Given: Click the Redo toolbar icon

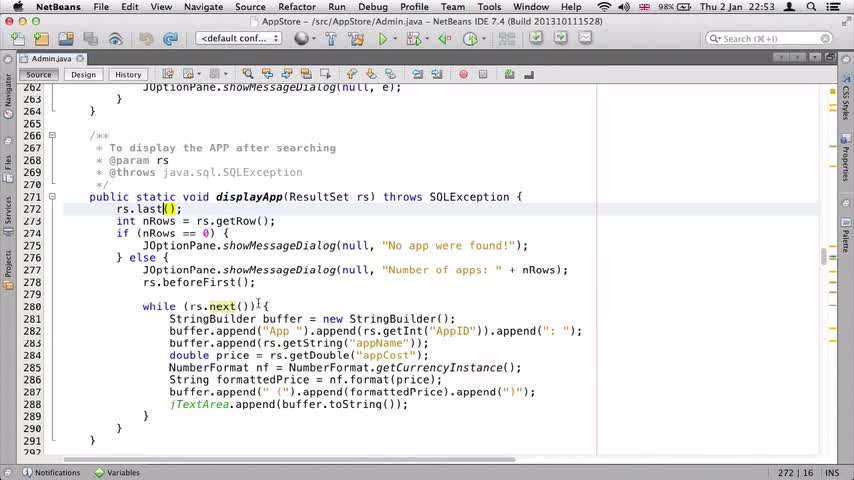Looking at the screenshot, I should (x=170, y=39).
